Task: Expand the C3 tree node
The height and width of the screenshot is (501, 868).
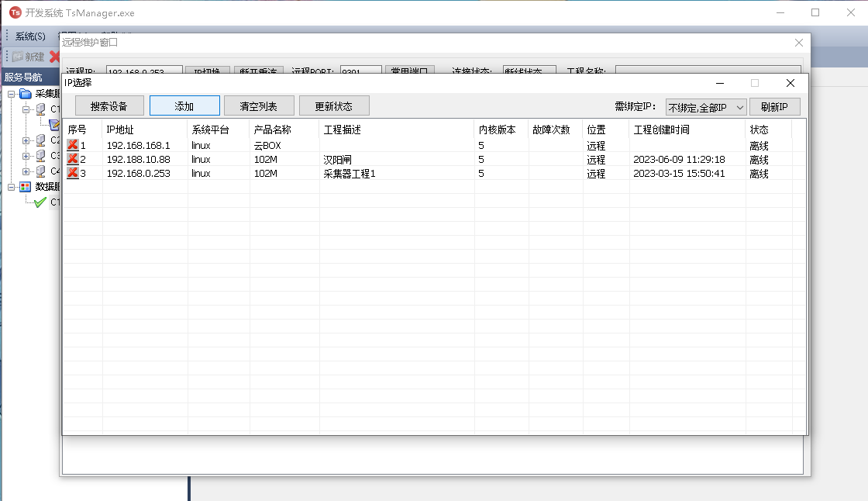Action: coord(26,156)
